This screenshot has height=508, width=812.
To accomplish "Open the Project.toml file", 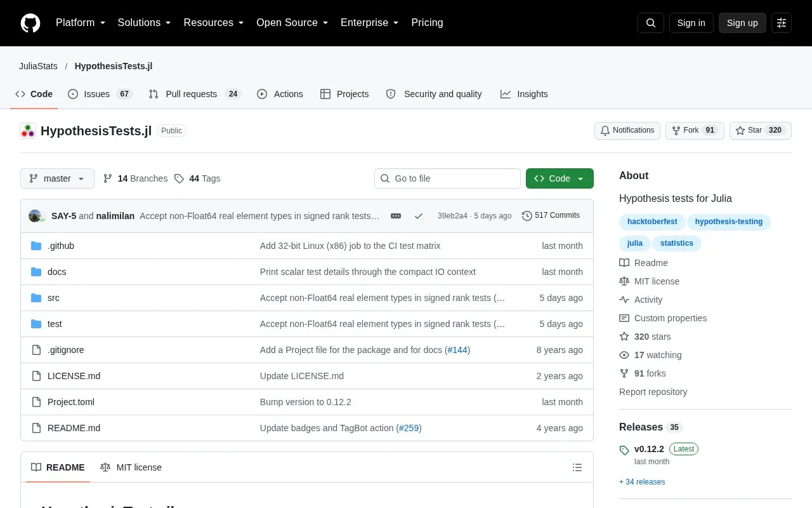I will point(71,402).
